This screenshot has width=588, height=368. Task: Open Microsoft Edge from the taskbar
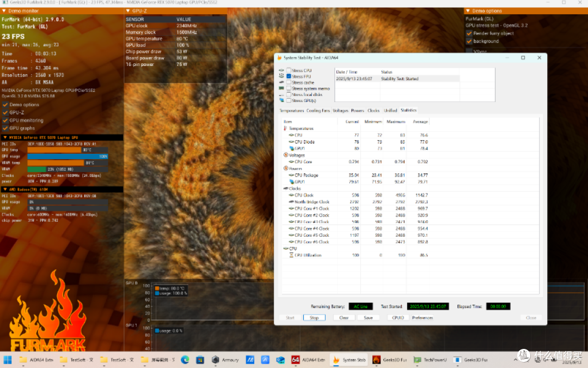pyautogui.click(x=185, y=360)
